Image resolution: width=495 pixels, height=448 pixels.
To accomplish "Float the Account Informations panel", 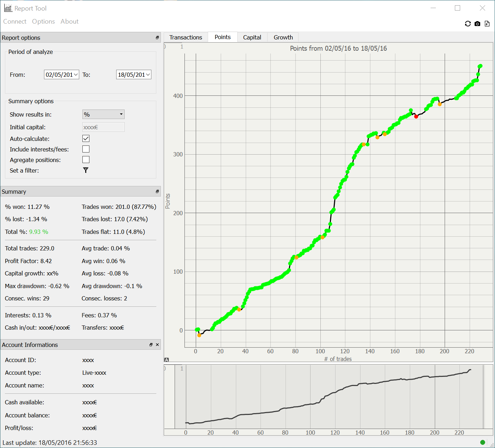I will tap(151, 345).
